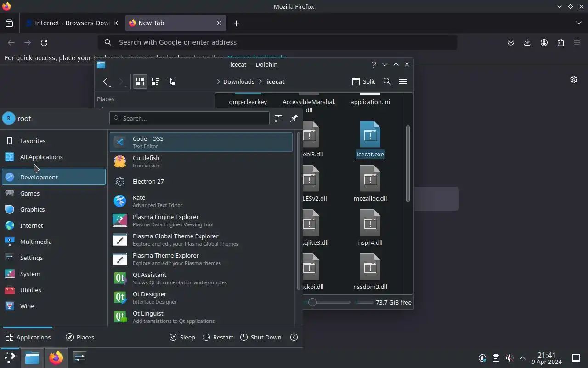
Task: Toggle Split view in Dolphin
Action: (x=363, y=81)
